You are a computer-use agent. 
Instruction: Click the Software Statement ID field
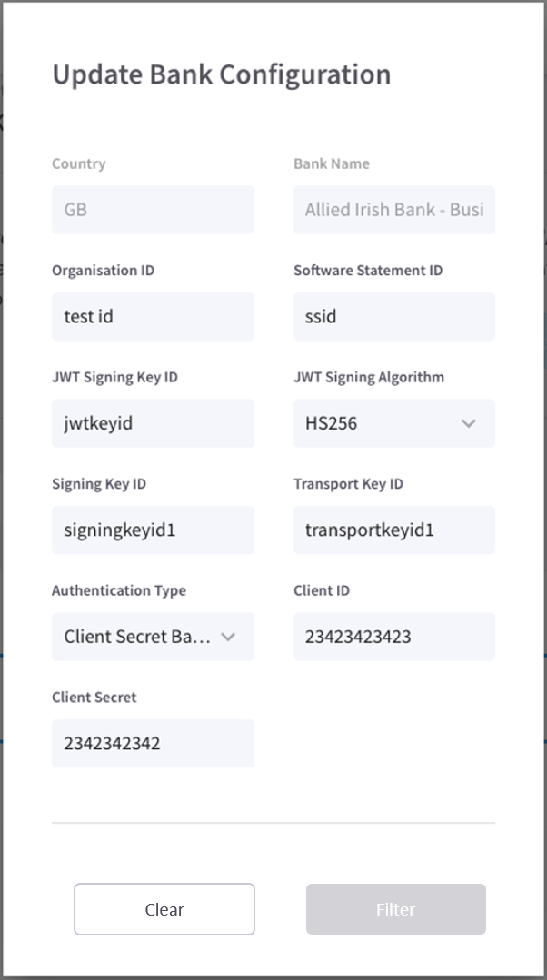(x=393, y=317)
